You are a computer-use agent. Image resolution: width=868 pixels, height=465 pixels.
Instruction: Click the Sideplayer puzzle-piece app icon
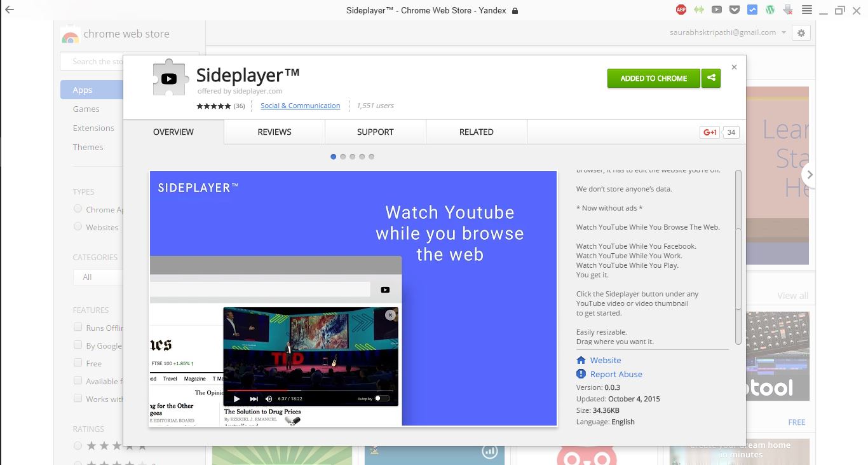pos(170,79)
